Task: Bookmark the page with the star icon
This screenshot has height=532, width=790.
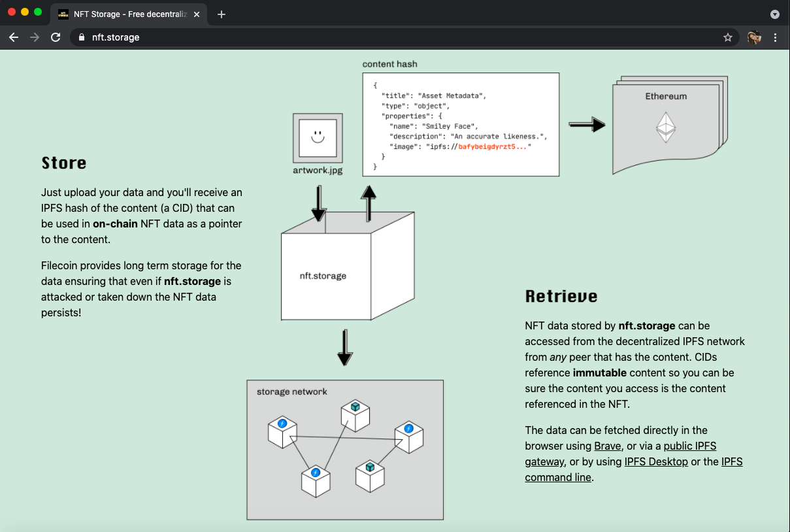Action: (728, 37)
